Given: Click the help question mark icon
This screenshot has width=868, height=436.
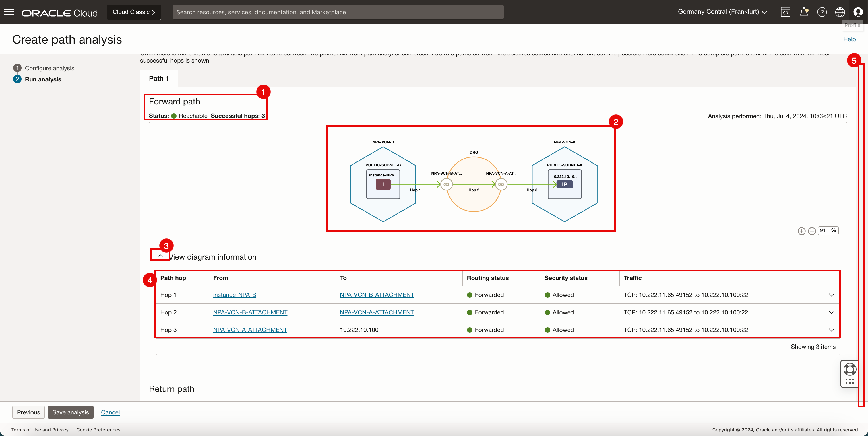Looking at the screenshot, I should [x=822, y=12].
